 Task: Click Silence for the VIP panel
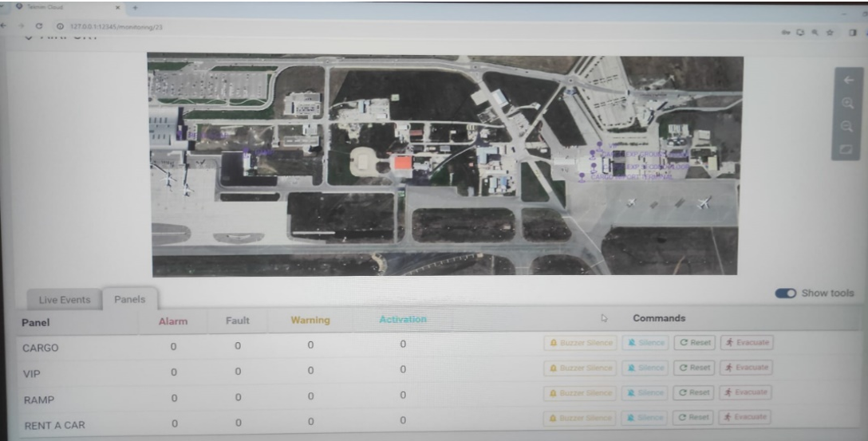tap(645, 368)
